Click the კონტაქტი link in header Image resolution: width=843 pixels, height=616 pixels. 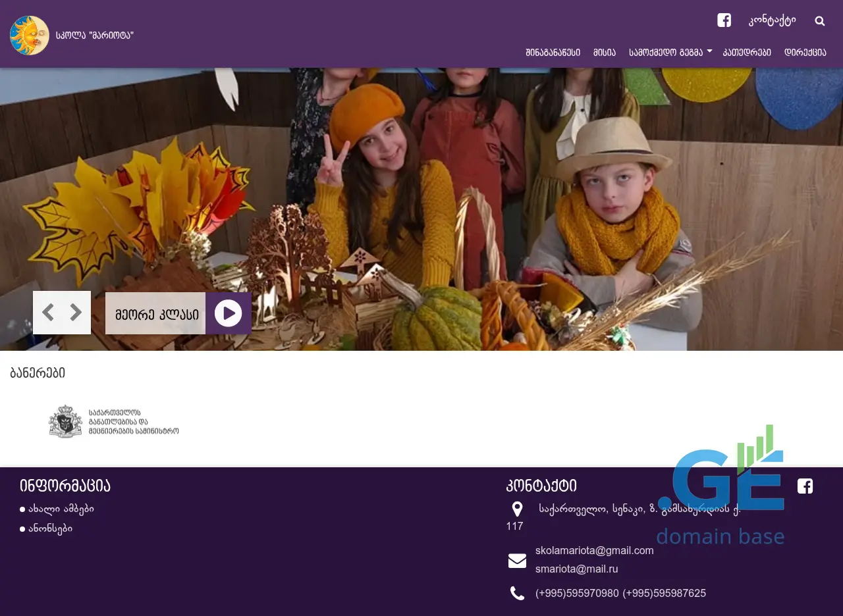coord(772,20)
